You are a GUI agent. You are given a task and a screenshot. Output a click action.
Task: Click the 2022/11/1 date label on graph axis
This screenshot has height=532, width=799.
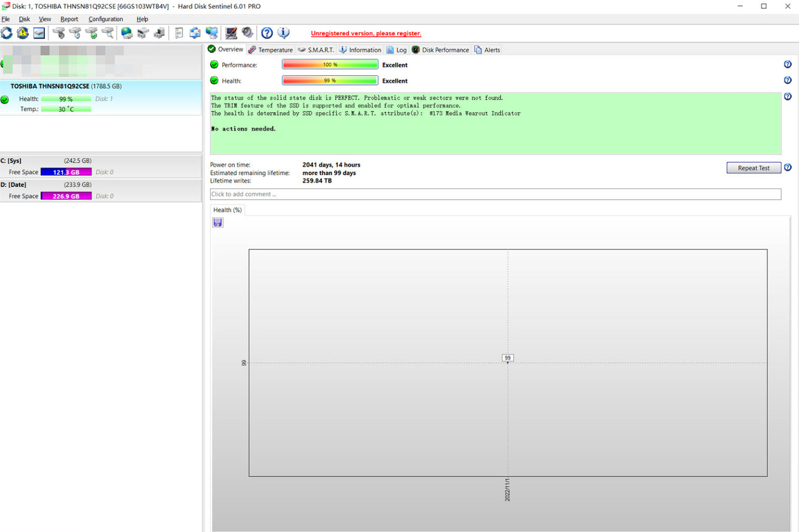point(508,490)
